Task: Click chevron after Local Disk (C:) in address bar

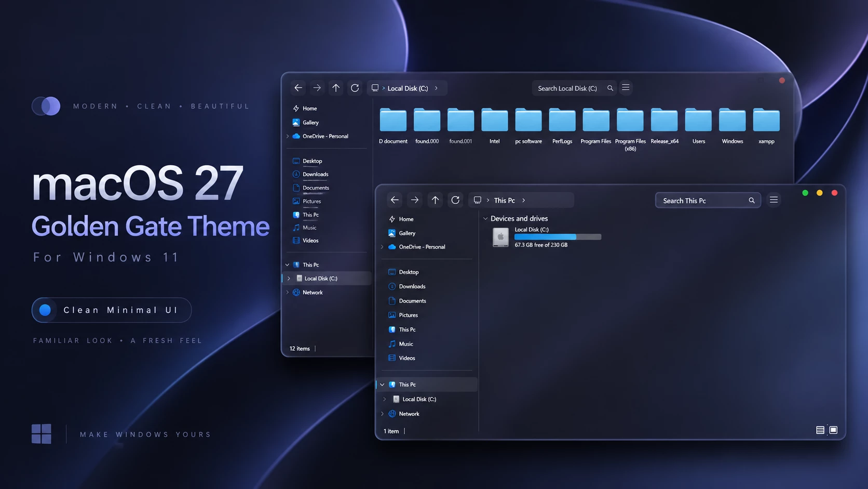Action: click(x=436, y=88)
